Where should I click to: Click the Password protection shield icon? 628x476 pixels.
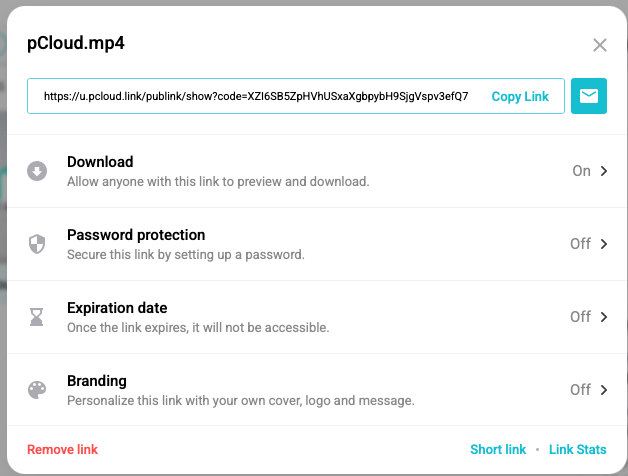click(x=37, y=244)
